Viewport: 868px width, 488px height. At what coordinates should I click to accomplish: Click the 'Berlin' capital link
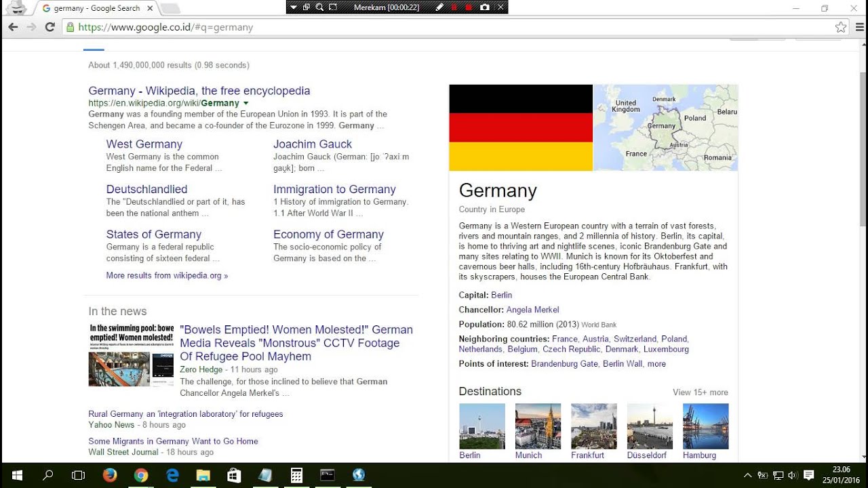point(502,296)
